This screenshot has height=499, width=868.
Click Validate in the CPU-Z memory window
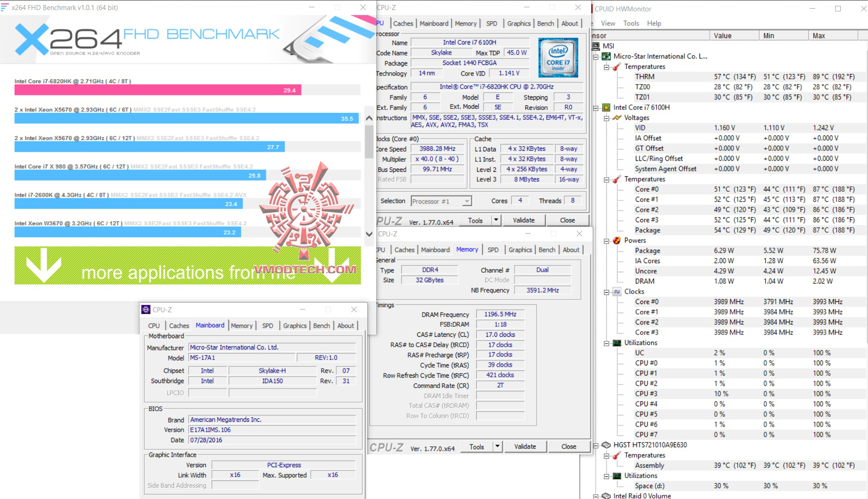pos(525,447)
